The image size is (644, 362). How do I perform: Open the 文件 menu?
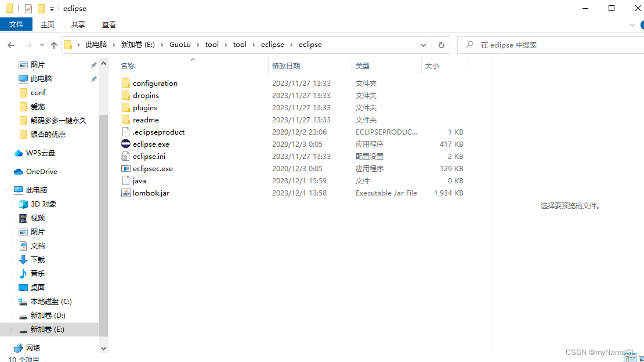(x=16, y=24)
